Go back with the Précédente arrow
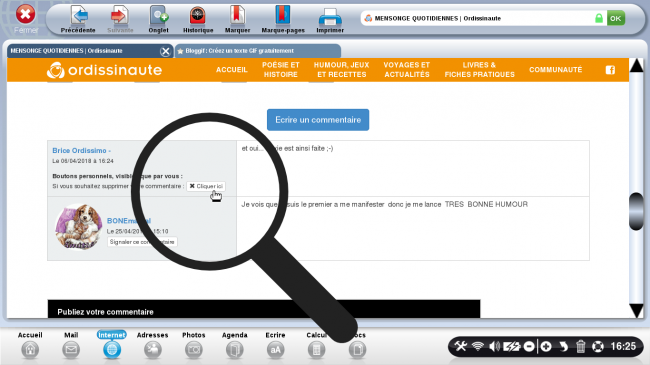 tap(78, 19)
